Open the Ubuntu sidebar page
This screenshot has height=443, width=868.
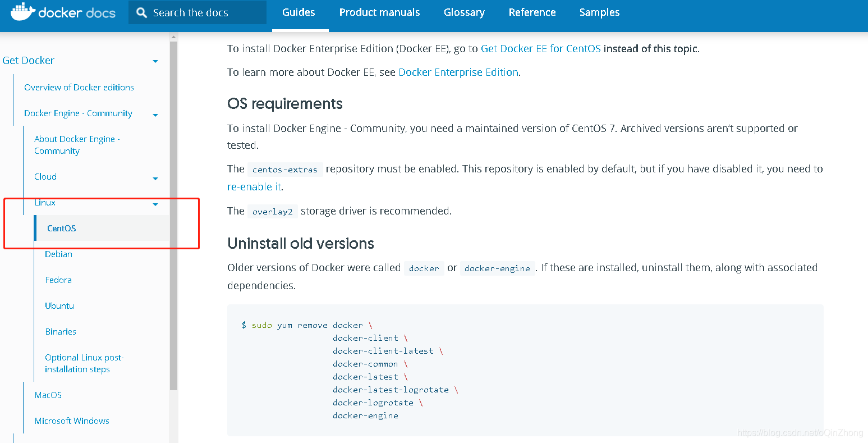[59, 305]
